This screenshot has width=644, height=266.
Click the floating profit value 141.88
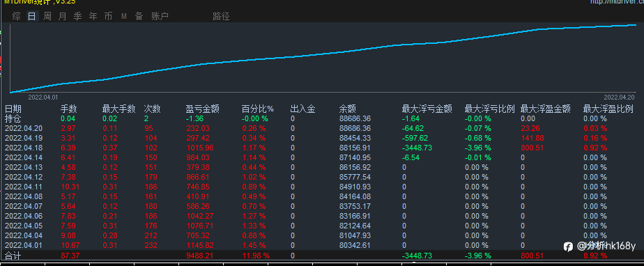532,138
